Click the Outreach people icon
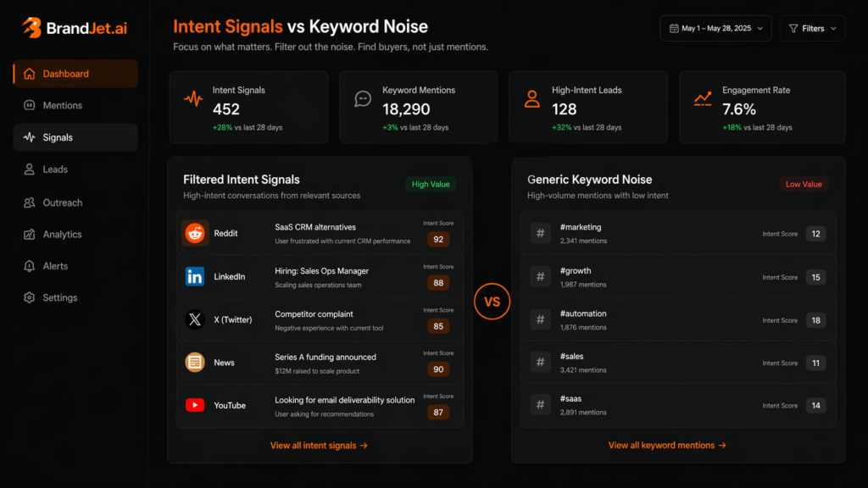The image size is (868, 488). tap(30, 202)
